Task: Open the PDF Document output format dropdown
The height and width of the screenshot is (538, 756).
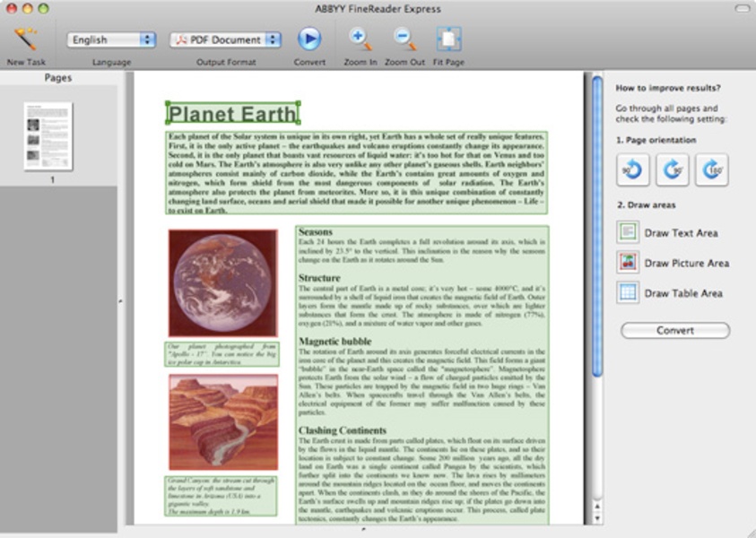Action: (x=225, y=39)
